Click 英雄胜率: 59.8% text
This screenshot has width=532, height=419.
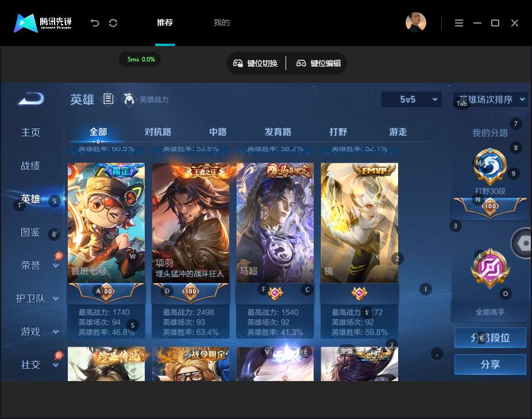tap(360, 332)
